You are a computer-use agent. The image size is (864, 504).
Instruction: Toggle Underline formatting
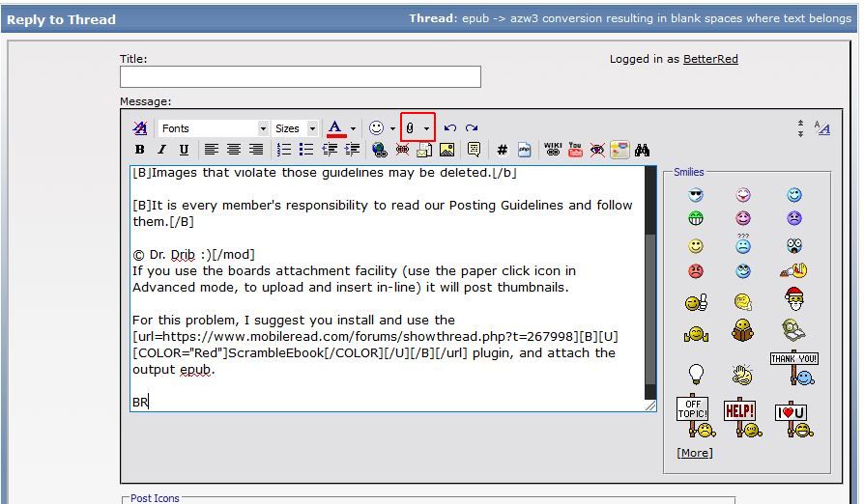coord(184,150)
